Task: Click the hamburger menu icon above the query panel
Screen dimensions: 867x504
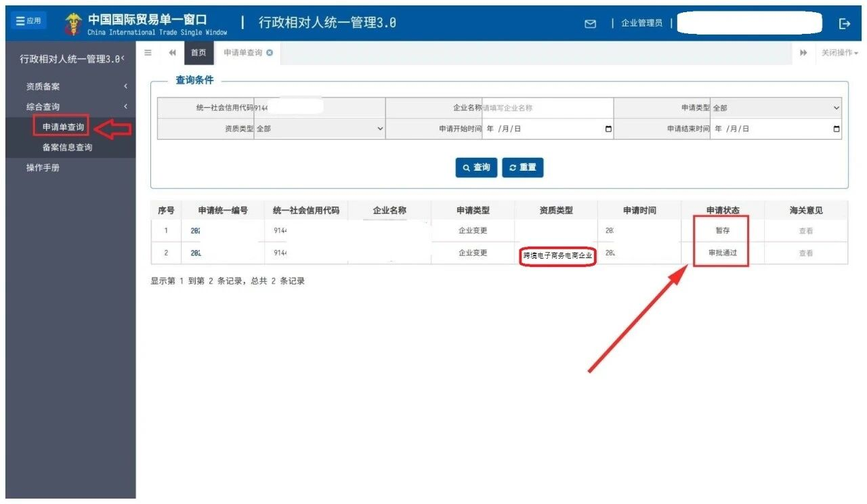Action: [148, 52]
